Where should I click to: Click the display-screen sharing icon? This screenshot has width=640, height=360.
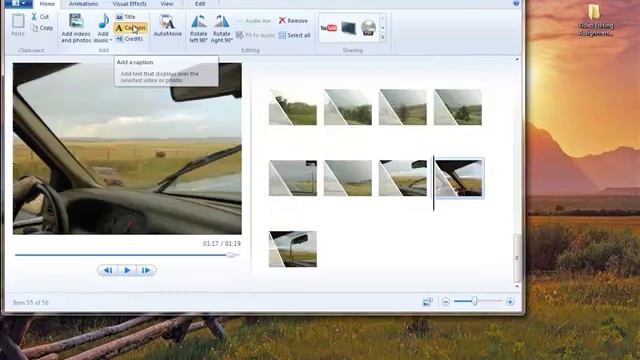coord(349,28)
